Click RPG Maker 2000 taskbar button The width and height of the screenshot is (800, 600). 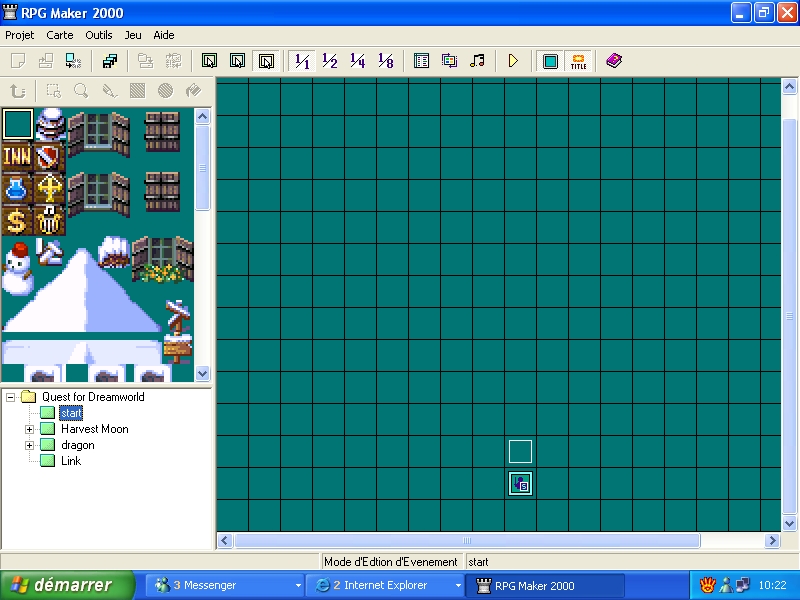[545, 585]
